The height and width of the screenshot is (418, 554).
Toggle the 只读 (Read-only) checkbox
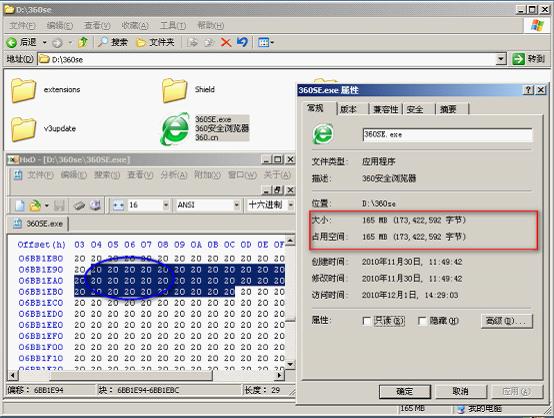[367, 321]
